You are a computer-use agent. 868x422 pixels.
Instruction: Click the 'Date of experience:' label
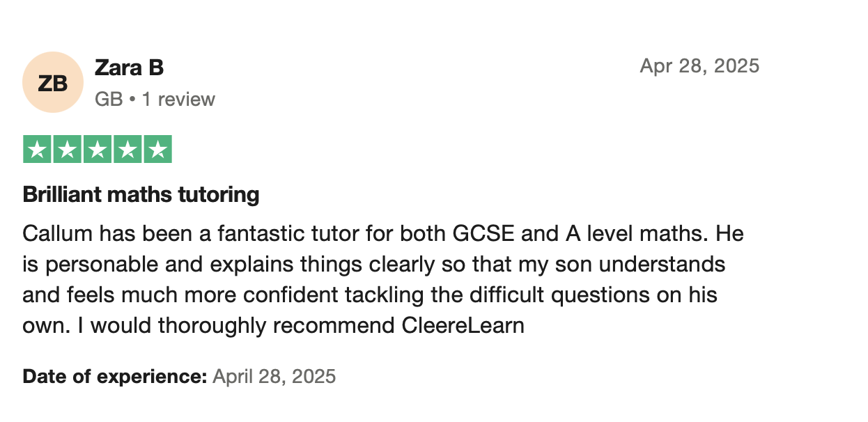(115, 377)
